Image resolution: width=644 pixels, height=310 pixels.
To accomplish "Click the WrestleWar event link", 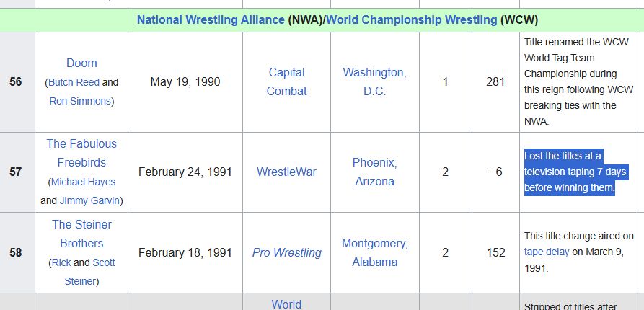I will 286,172.
